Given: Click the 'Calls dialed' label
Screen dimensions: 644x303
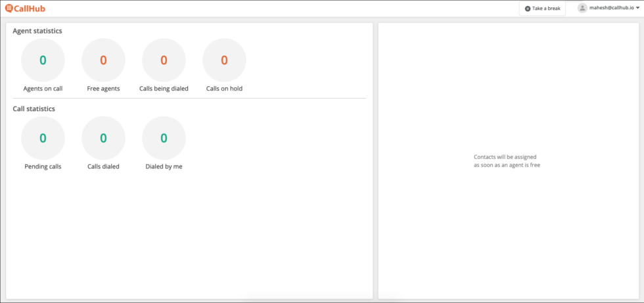Looking at the screenshot, I should point(104,167).
